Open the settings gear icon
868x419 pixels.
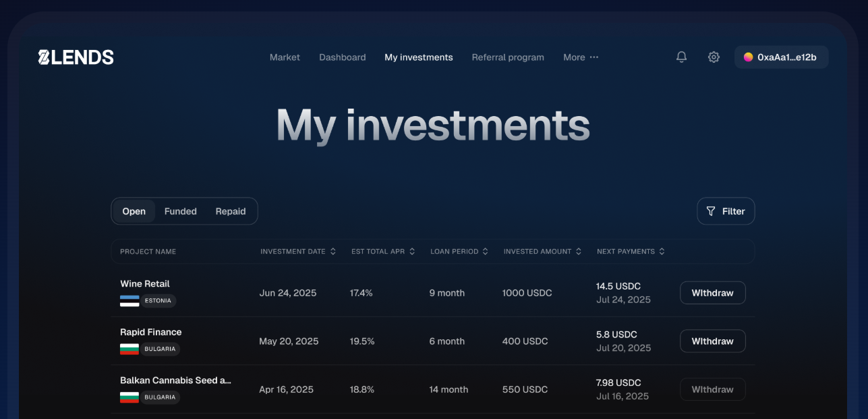coord(714,57)
